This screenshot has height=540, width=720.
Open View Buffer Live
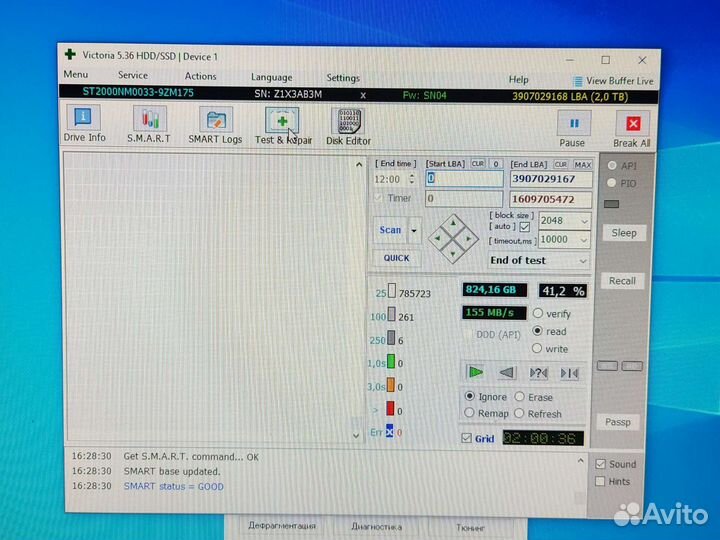click(x=613, y=80)
